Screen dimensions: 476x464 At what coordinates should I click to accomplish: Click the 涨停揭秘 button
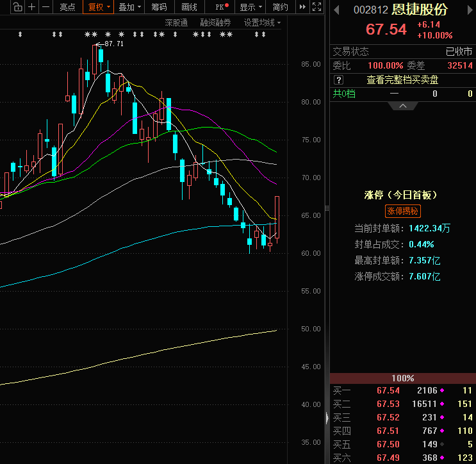(402, 211)
